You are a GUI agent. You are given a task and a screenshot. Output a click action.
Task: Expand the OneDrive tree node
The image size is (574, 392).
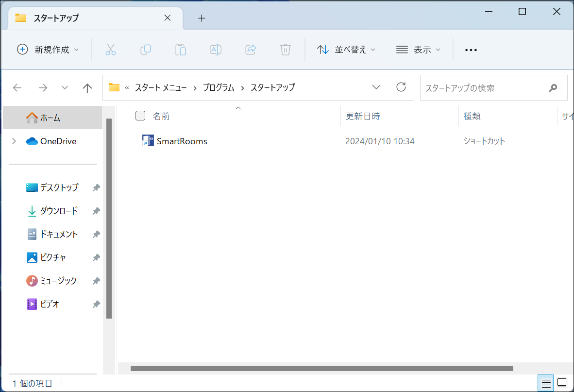point(14,141)
